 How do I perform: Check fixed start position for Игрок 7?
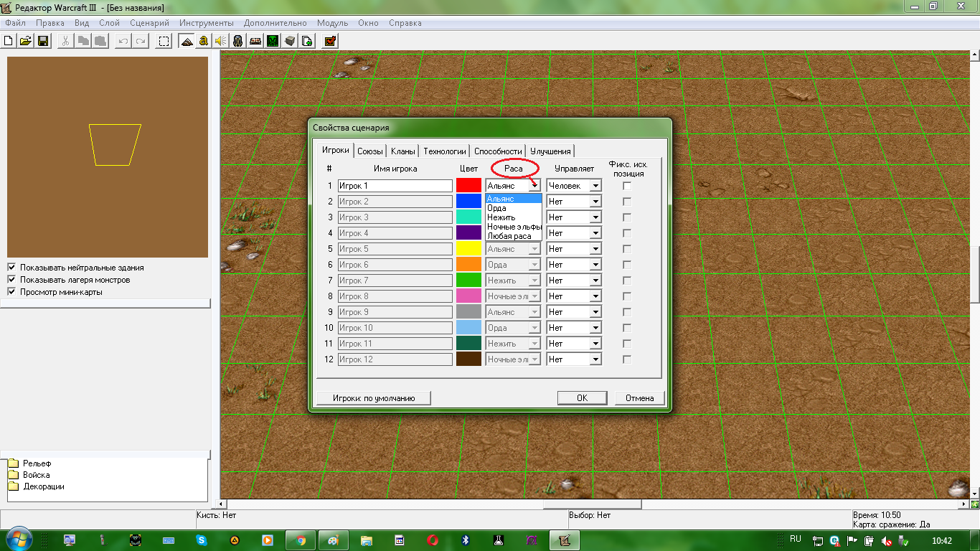click(x=627, y=281)
